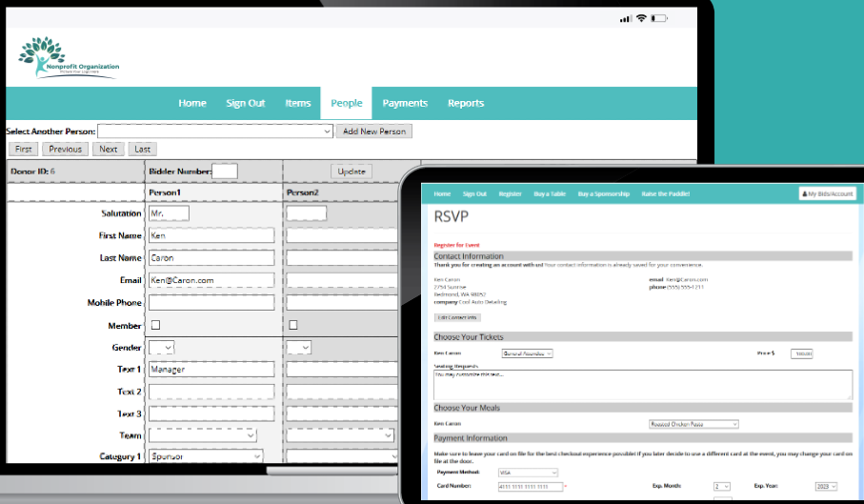Image resolution: width=864 pixels, height=504 pixels.
Task: Open the Person2 Gender dropdown
Action: tap(299, 348)
